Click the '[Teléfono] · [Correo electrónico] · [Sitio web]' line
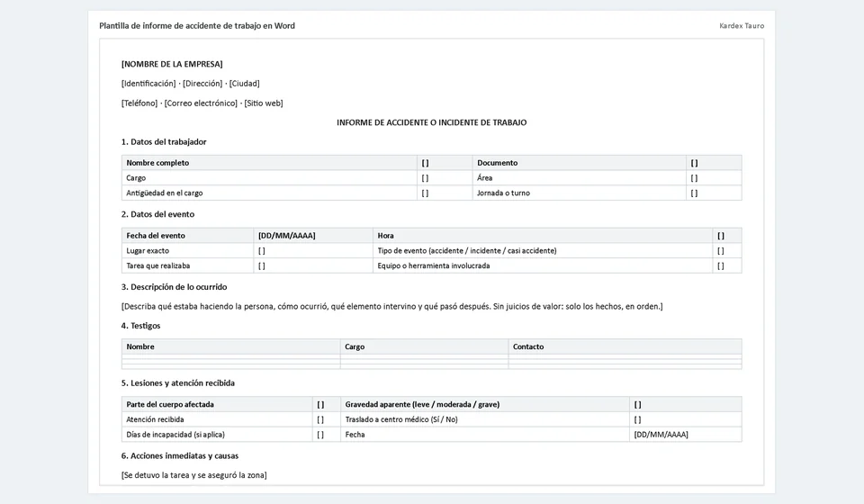The width and height of the screenshot is (864, 504). tap(202, 103)
